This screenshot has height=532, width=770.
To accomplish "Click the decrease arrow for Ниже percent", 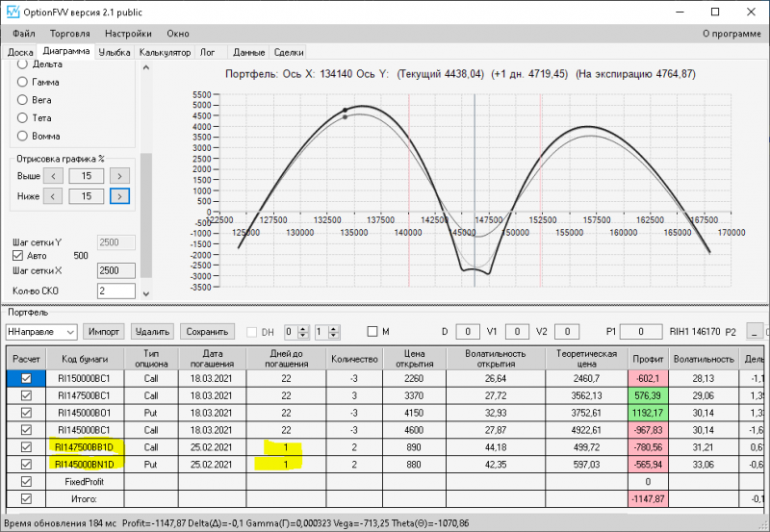I will (x=55, y=196).
